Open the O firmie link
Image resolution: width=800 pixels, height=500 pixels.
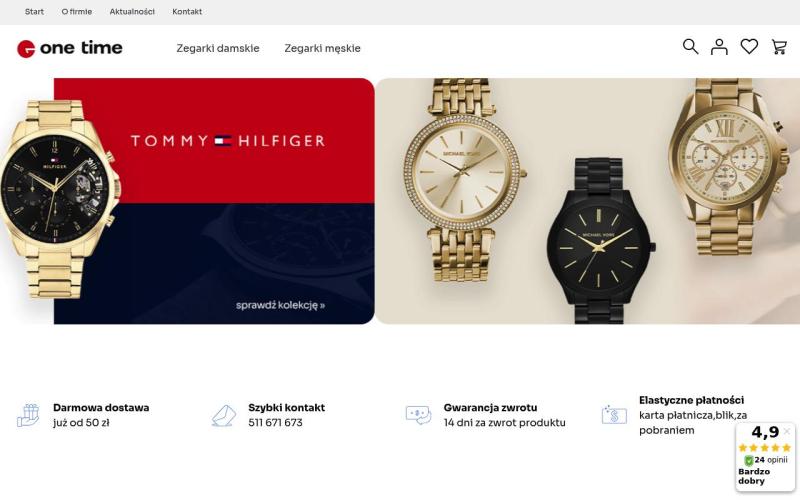coord(77,12)
